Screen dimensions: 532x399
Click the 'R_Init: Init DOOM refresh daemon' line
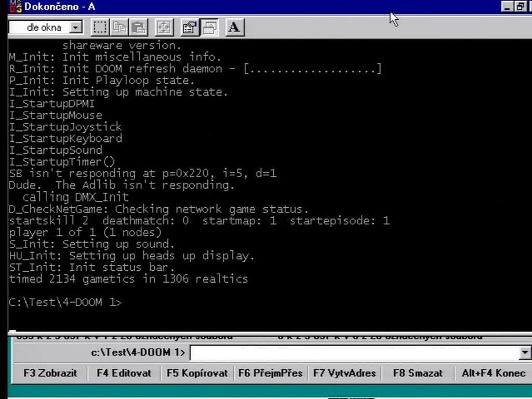195,69
